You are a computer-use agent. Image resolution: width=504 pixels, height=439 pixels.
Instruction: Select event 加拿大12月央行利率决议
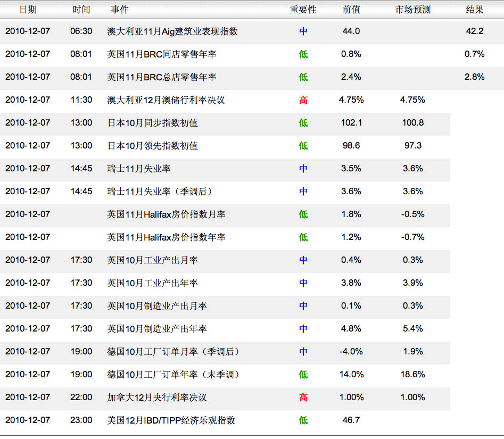tap(157, 397)
